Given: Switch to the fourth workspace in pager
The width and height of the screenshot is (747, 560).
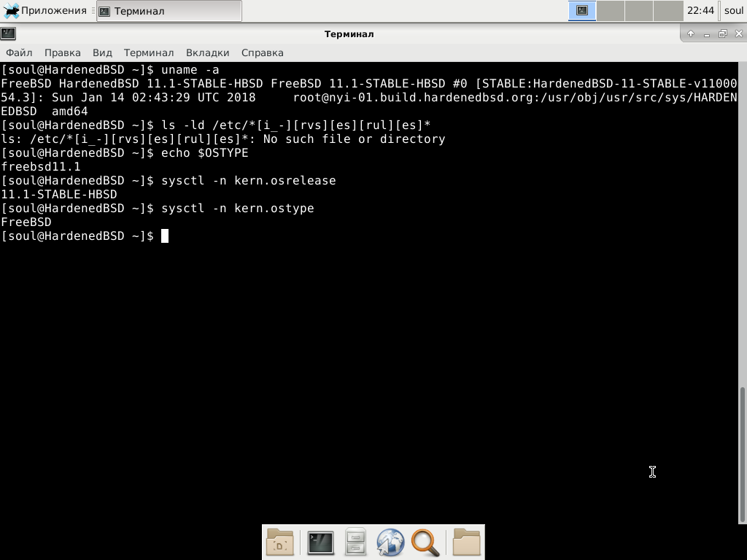Looking at the screenshot, I should tap(668, 10).
